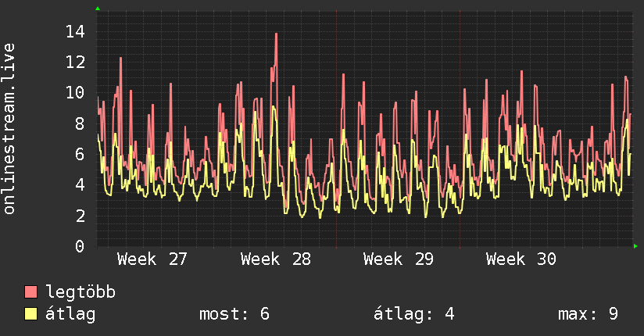
Task: Click the y-axis value 12
Action: [x=76, y=63]
